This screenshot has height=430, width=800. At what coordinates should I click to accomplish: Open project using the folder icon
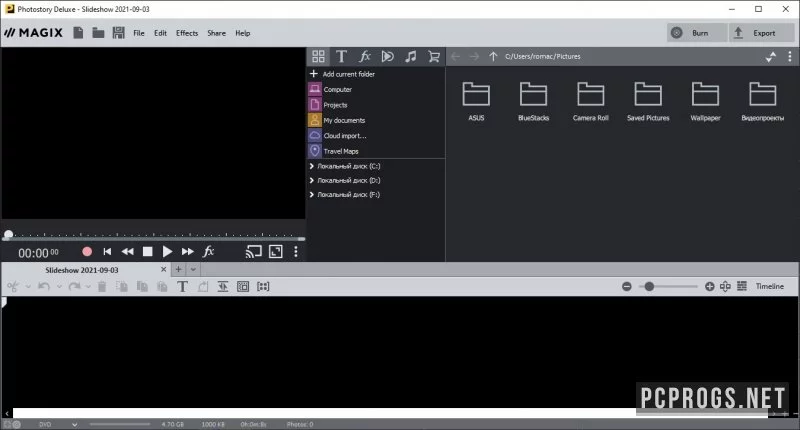tap(98, 33)
